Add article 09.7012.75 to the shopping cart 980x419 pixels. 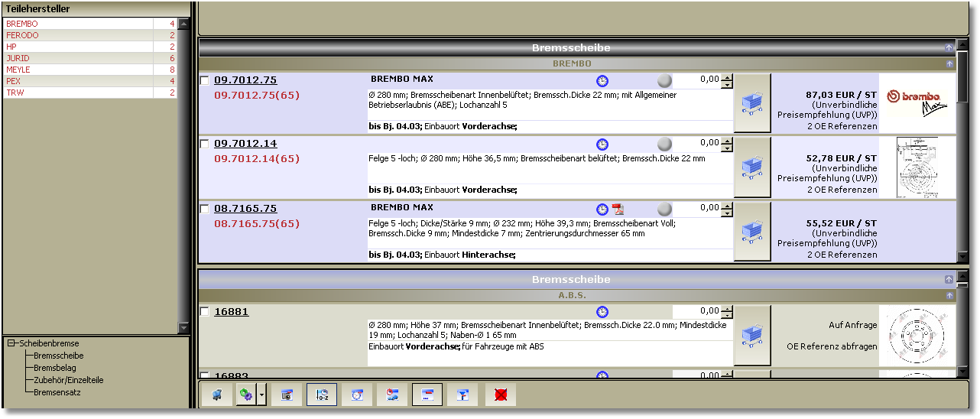[752, 103]
